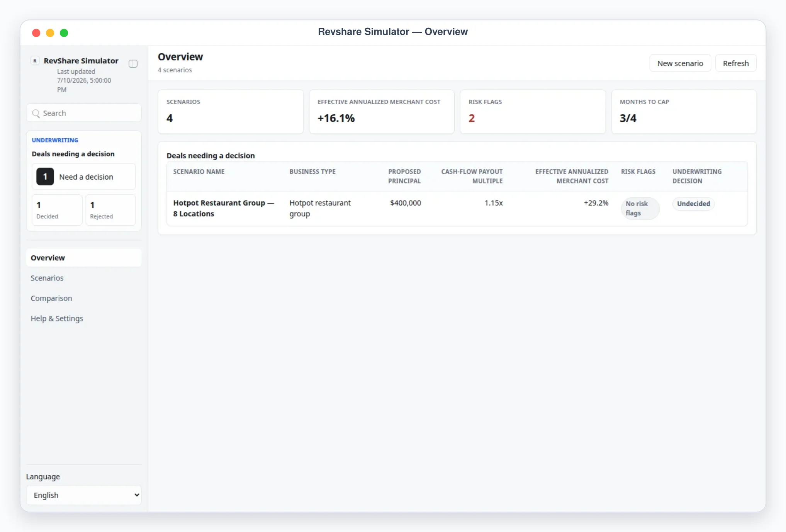Click the yellow minimize window button
This screenshot has width=786, height=532.
[50, 33]
